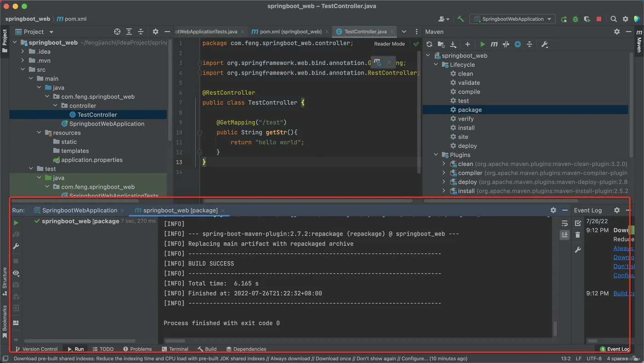Toggle scroll to end in Run console
The image size is (644, 363).
pyautogui.click(x=564, y=235)
